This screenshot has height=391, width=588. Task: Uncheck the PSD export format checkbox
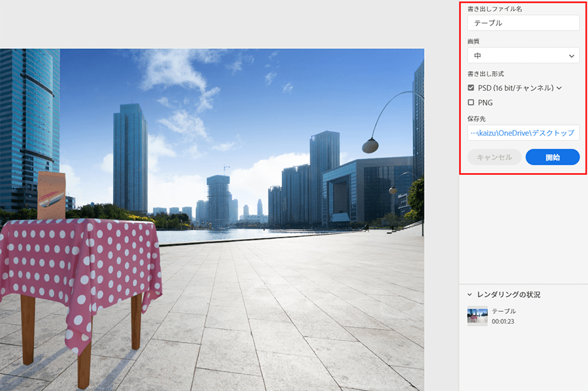(471, 87)
